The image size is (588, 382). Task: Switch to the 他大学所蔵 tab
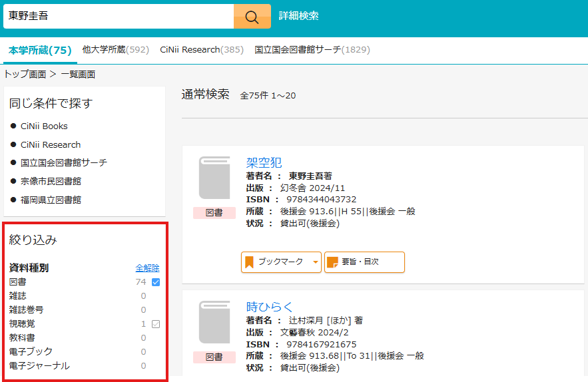(x=115, y=50)
